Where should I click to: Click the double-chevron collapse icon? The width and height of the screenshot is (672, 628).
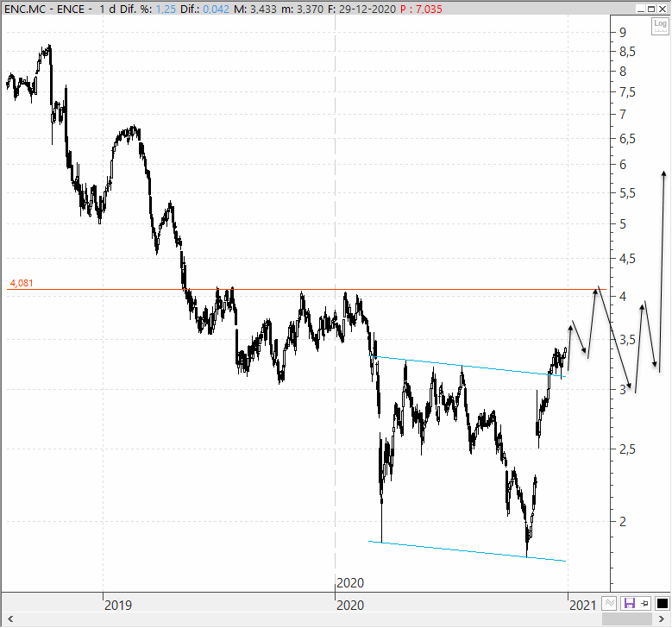pos(609,604)
